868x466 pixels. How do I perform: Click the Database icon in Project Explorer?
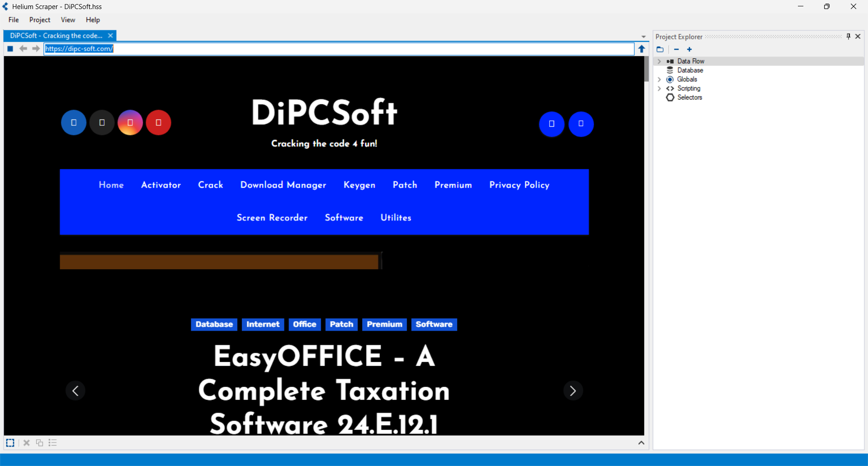click(670, 70)
